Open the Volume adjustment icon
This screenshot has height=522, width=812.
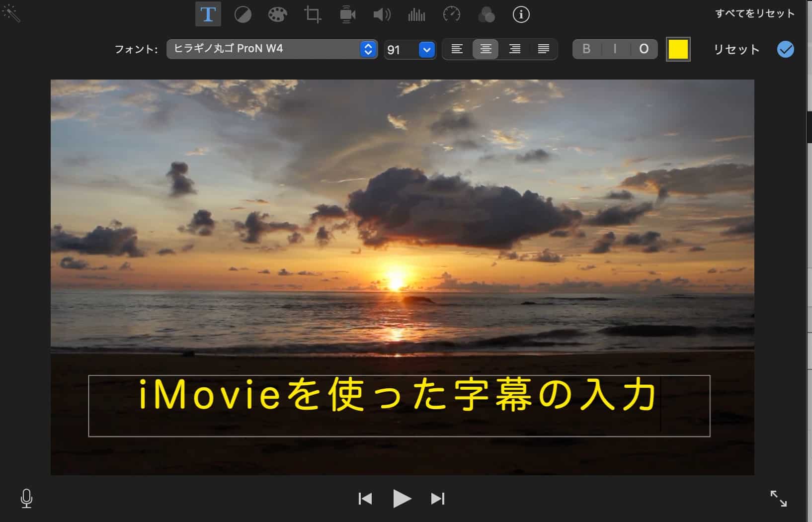click(382, 14)
